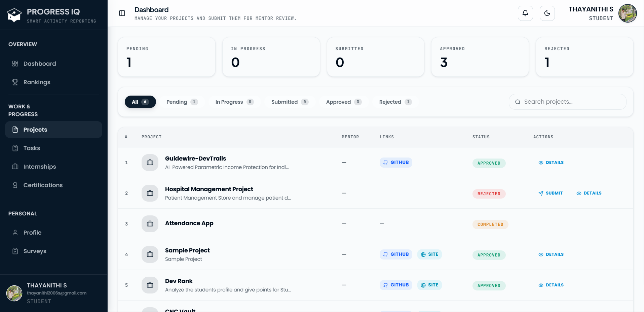Open Certifications in the sidebar
Viewport: 644px width, 312px height.
coord(54,185)
